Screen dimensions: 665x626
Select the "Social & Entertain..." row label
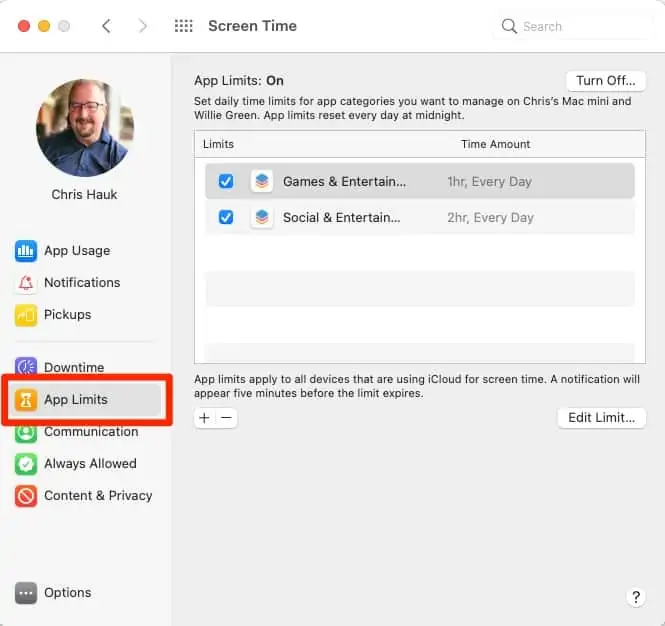341,218
